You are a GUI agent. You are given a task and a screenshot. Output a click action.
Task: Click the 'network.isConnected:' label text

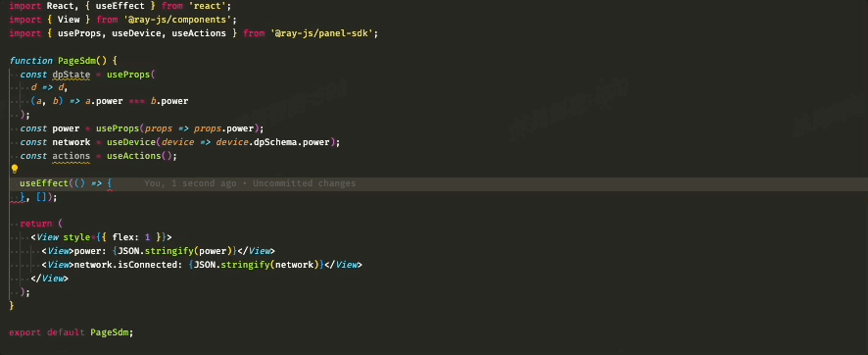(128, 265)
